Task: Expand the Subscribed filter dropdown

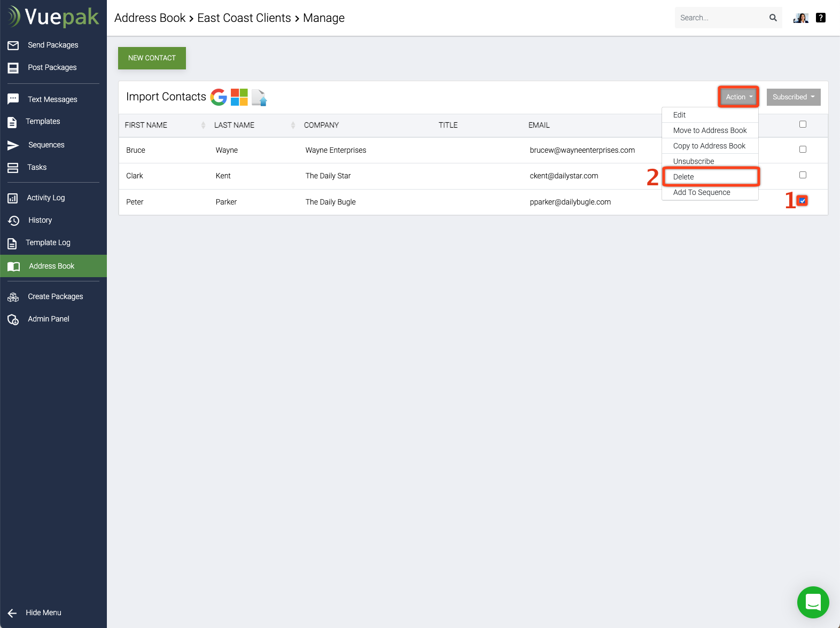Action: 794,97
